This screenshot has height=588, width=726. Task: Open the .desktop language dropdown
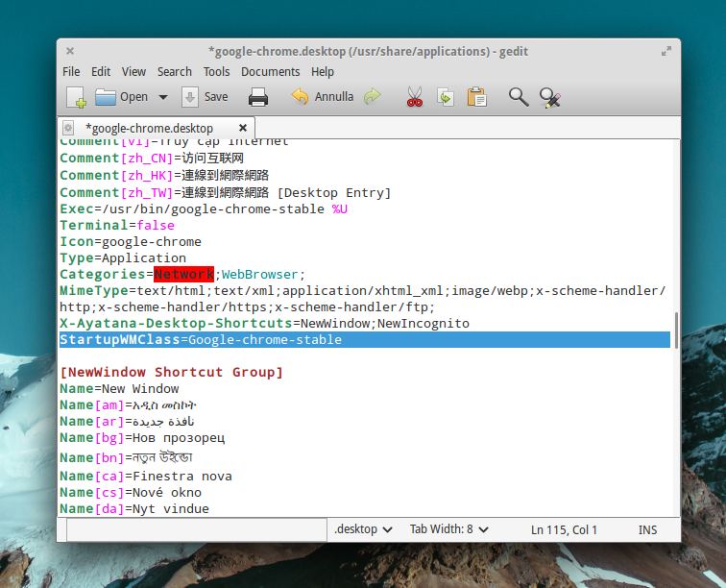tap(363, 529)
